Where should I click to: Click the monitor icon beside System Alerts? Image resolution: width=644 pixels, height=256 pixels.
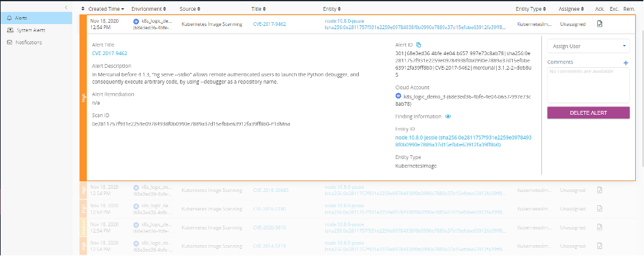coord(10,30)
